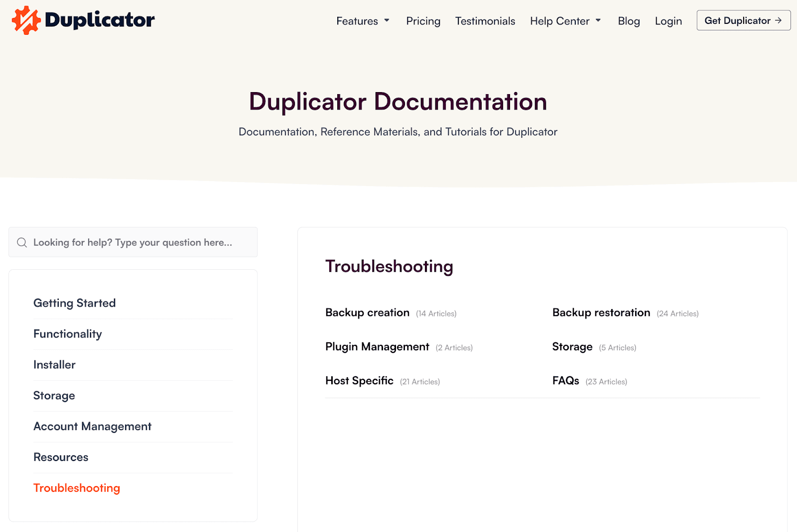This screenshot has width=797, height=532.
Task: Select the Troubleshooting sidebar item
Action: (77, 488)
